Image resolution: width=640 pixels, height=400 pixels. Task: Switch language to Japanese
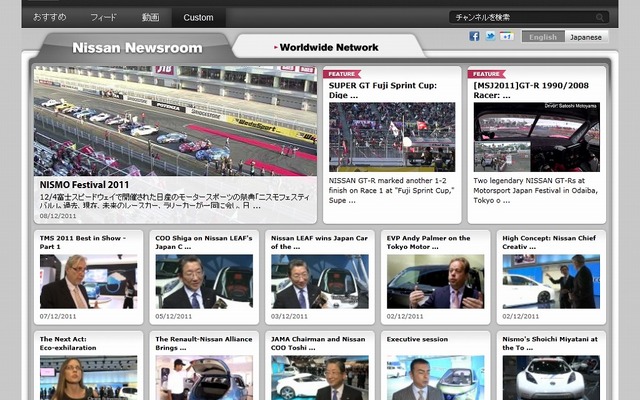[x=586, y=37]
